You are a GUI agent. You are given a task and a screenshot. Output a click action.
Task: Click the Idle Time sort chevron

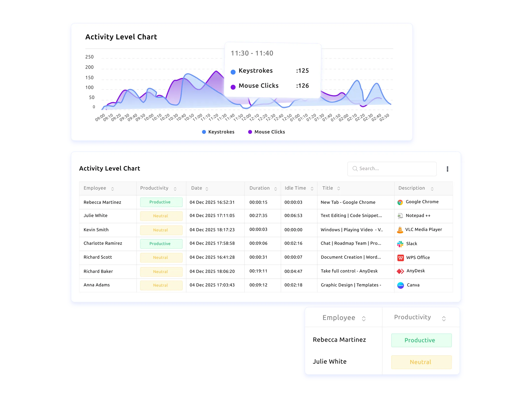tap(311, 189)
